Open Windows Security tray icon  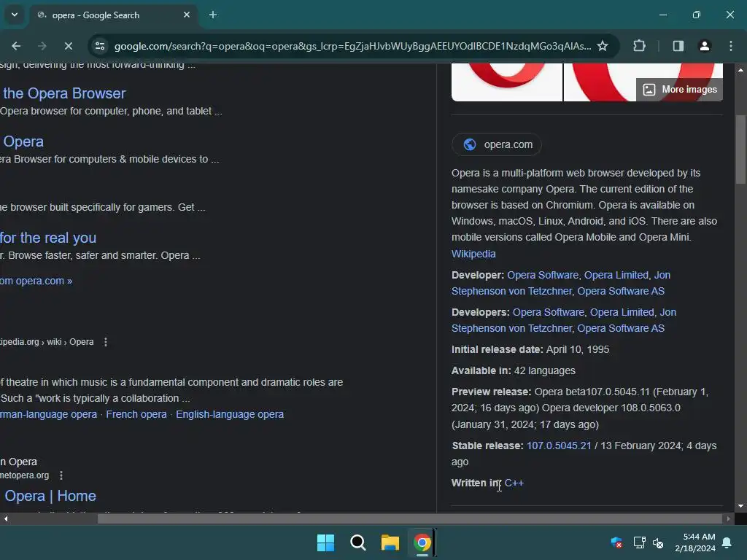616,542
